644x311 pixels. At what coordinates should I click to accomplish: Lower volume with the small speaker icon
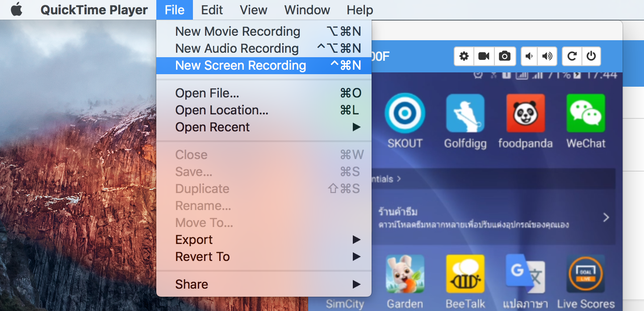tap(529, 56)
